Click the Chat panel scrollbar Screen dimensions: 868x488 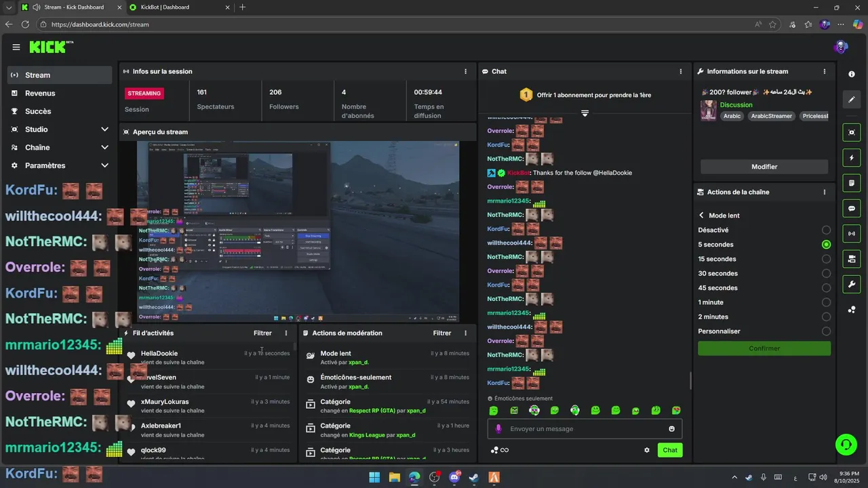point(690,380)
